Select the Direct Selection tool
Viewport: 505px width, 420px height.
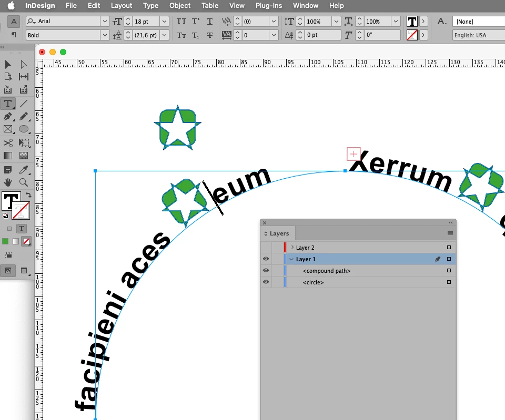(x=24, y=64)
